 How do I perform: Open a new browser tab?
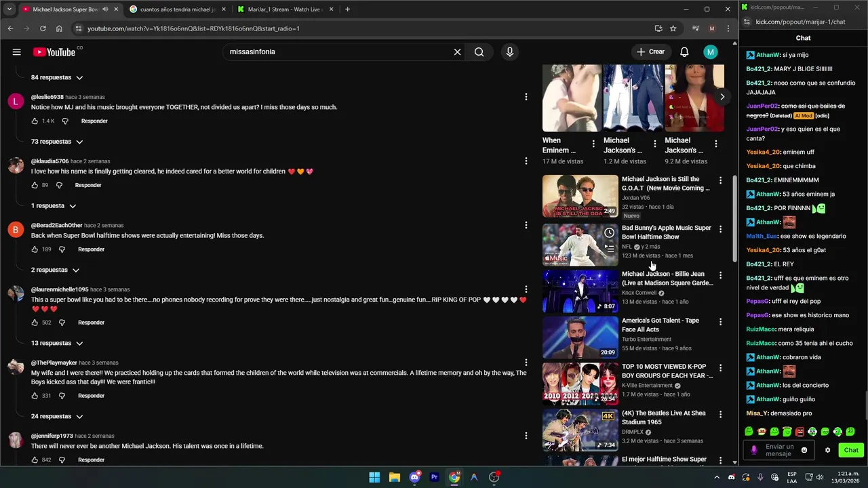coord(347,9)
